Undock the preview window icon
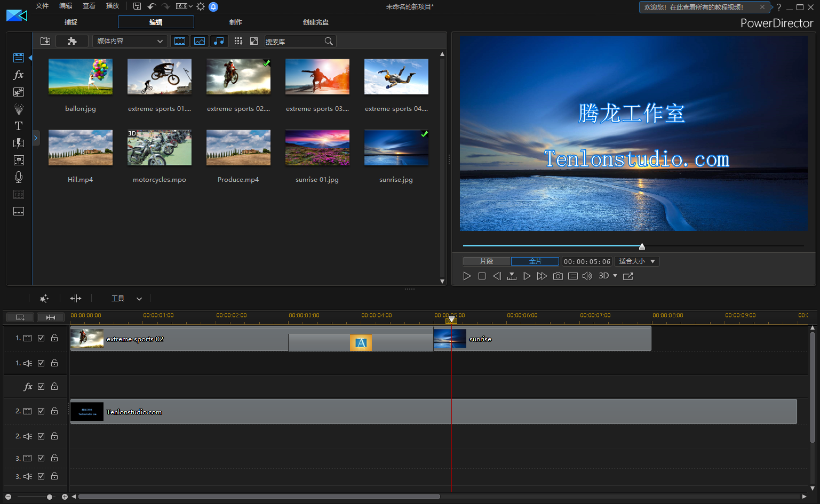Viewport: 820px width, 504px height. pos(628,276)
